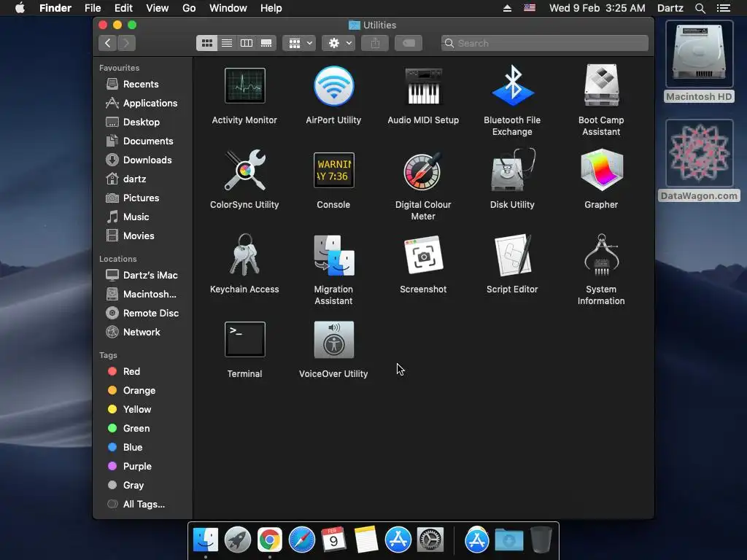Select Bluetooth File Exchange icon
Screen dimensions: 747x560
(x=512, y=86)
